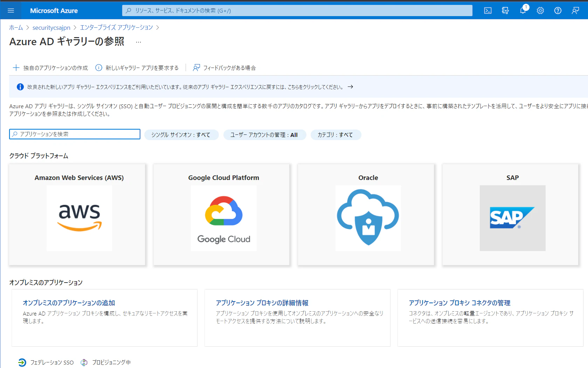The width and height of the screenshot is (588, 368).
Task: Focus the アプリケーションを検索 search field
Action: pos(75,134)
